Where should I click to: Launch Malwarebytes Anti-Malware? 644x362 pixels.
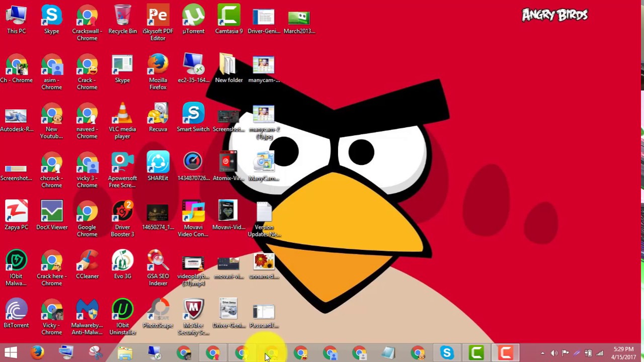87,317
